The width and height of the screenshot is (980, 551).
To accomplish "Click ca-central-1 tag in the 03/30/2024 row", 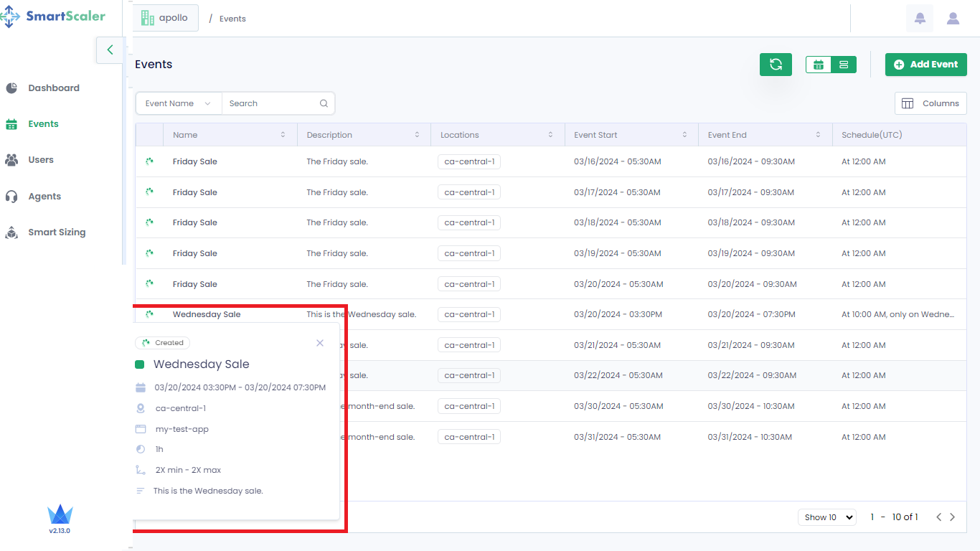I will 469,406.
